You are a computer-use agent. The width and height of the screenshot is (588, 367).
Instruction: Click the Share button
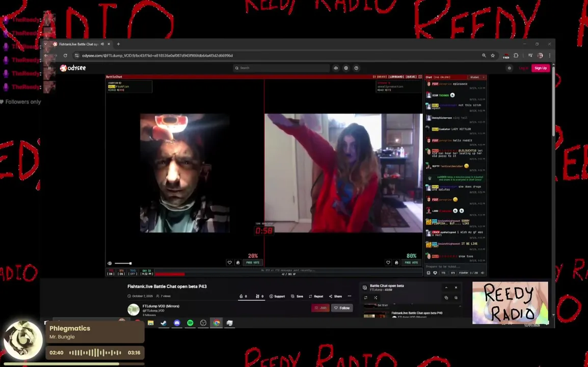(336, 296)
